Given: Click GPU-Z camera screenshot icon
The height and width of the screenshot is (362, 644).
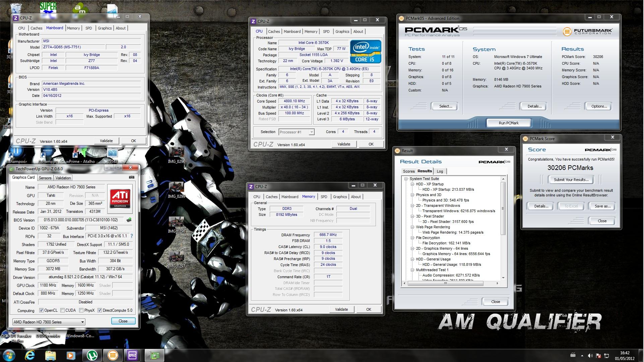Looking at the screenshot, I should click(x=131, y=177).
